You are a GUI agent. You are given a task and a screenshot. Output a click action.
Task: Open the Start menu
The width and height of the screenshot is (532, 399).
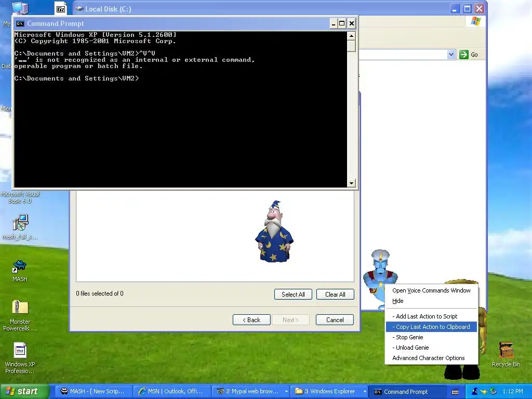coord(24,391)
